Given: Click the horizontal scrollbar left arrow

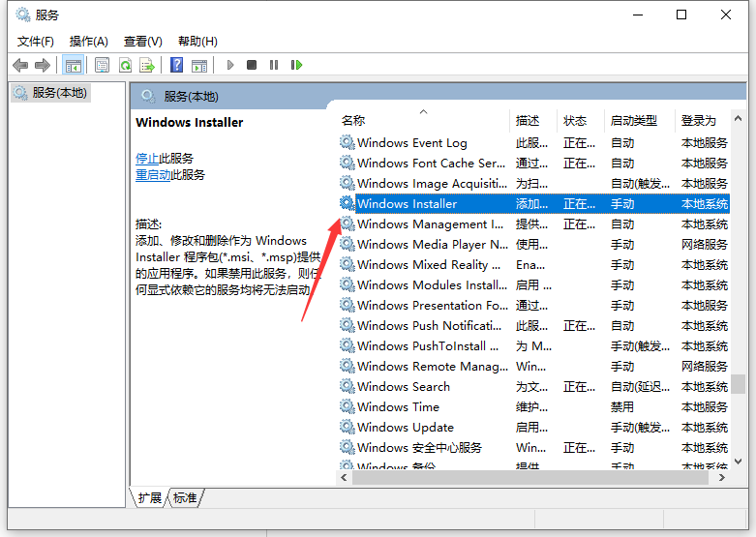Looking at the screenshot, I should (x=344, y=478).
